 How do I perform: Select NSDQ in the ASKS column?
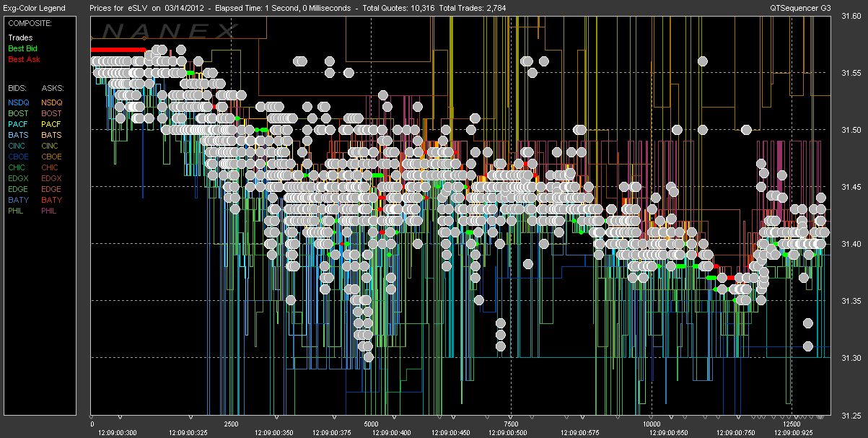point(52,102)
